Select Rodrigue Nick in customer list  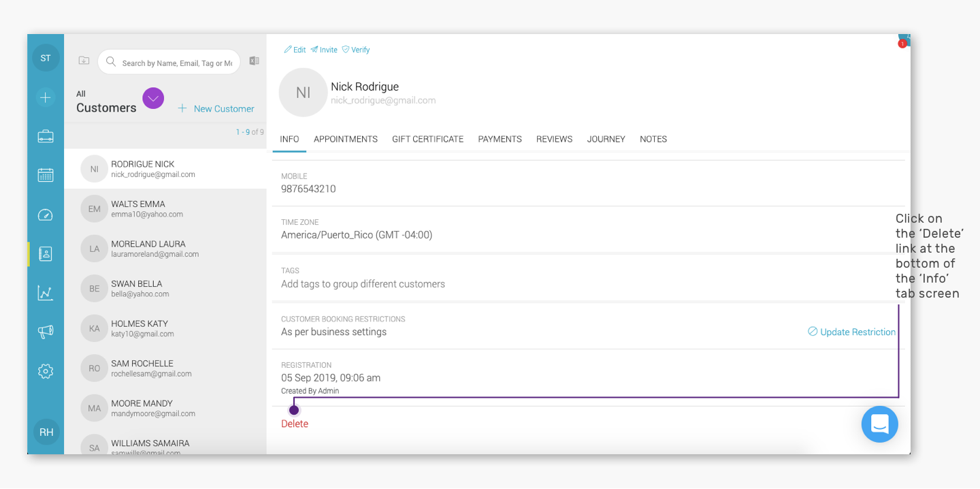pyautogui.click(x=165, y=169)
